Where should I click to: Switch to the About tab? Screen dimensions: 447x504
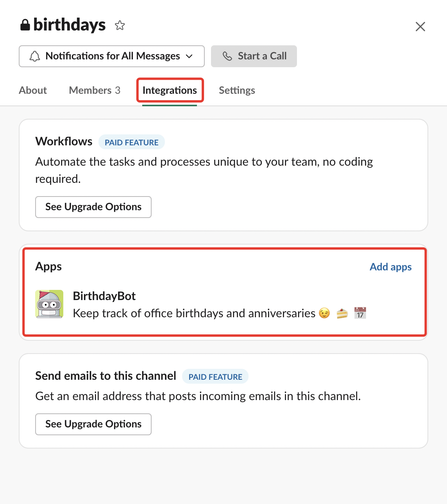click(x=33, y=90)
